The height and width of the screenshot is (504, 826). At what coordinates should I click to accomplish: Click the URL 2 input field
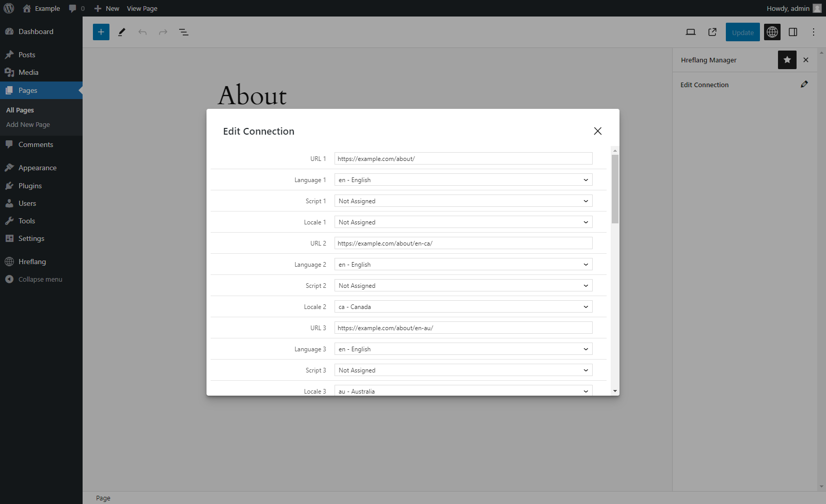[x=463, y=243]
